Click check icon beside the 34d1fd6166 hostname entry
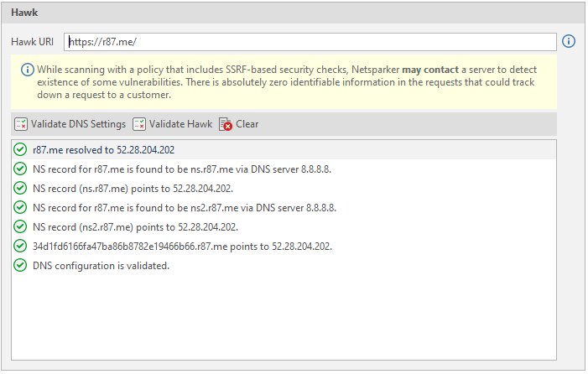 [x=21, y=246]
